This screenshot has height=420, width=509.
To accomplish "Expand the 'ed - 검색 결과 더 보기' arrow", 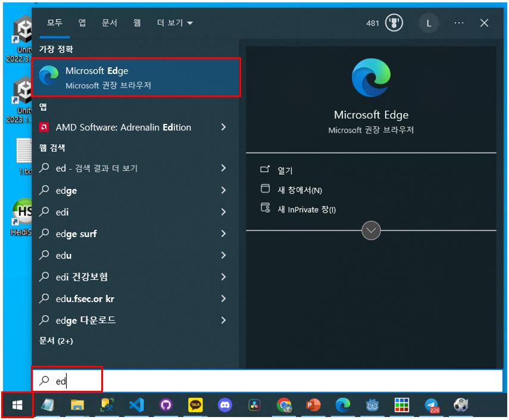I will point(223,168).
